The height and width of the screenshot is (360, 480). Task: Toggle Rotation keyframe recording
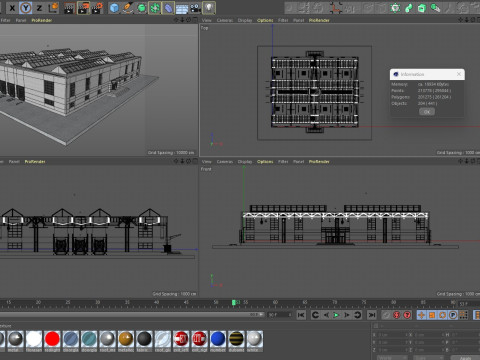pos(442,315)
